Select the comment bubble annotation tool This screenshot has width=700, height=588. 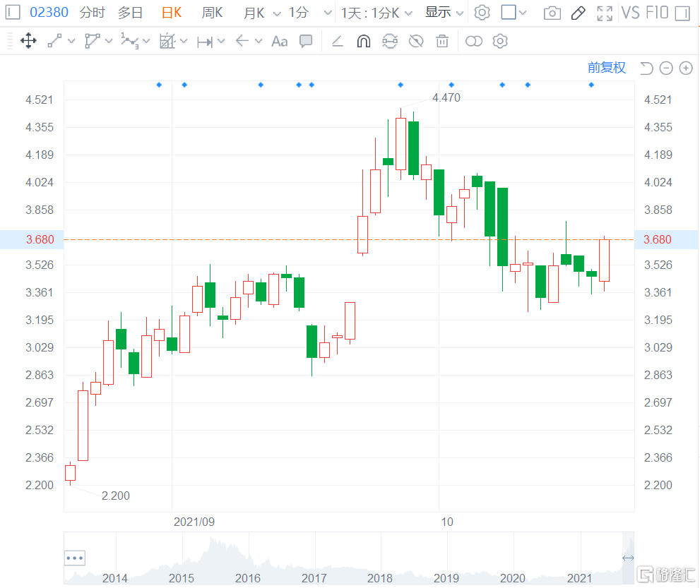tap(306, 41)
